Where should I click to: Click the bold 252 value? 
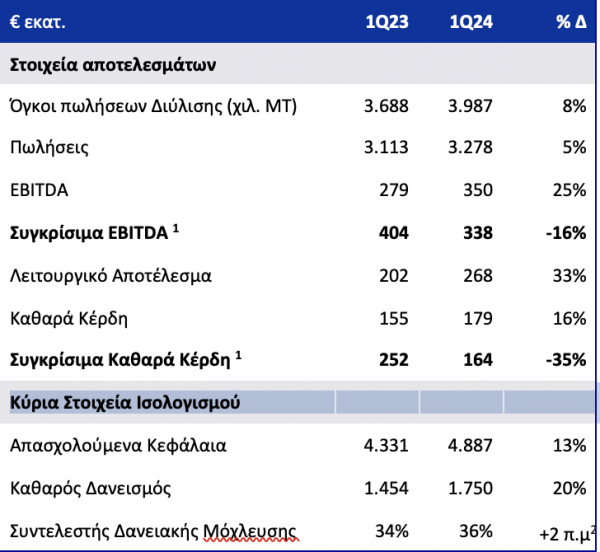(394, 360)
